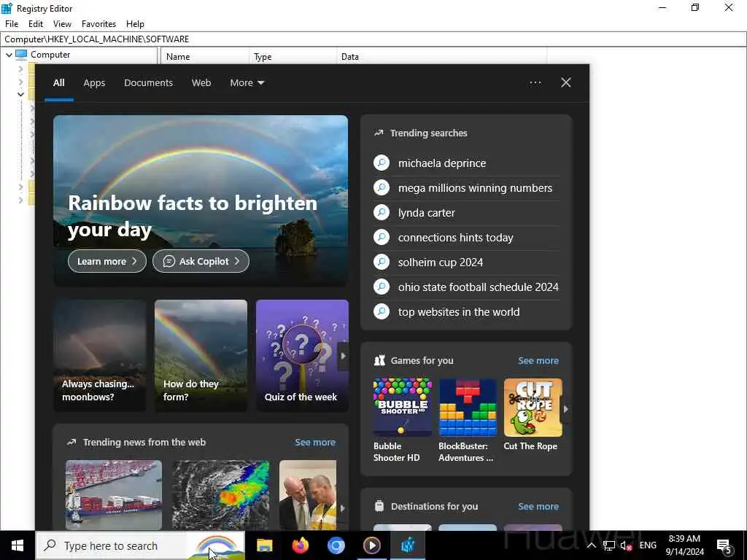Open the Bubble Shooter HD game
Viewport: 747px width, 560px height.
coord(402,420)
